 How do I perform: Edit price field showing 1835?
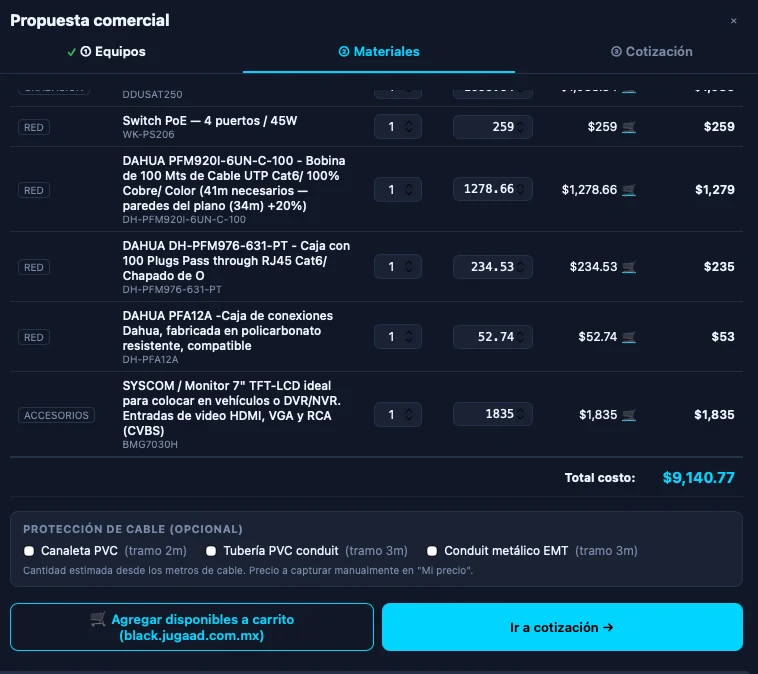(492, 414)
